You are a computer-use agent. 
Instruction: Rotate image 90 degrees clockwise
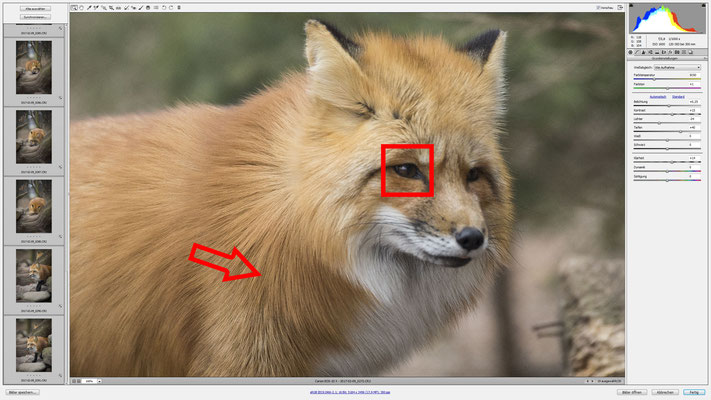(x=171, y=8)
